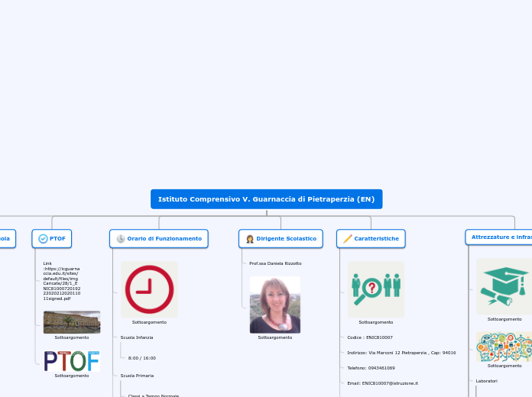Click the colorful technology icons image

click(504, 347)
